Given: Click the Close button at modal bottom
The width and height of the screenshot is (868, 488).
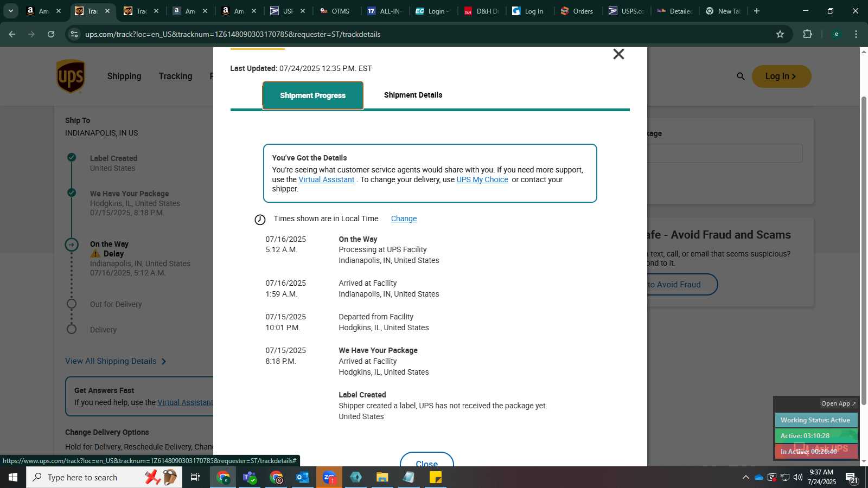Looking at the screenshot, I should pos(426,460).
